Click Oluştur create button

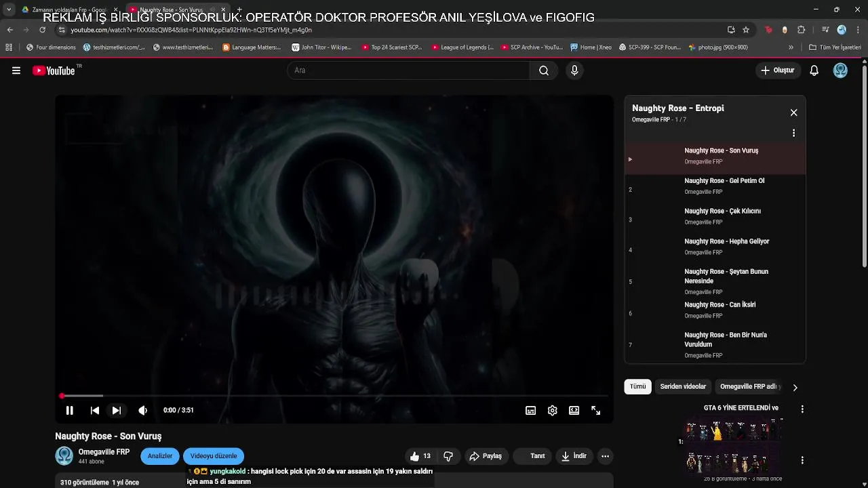777,70
